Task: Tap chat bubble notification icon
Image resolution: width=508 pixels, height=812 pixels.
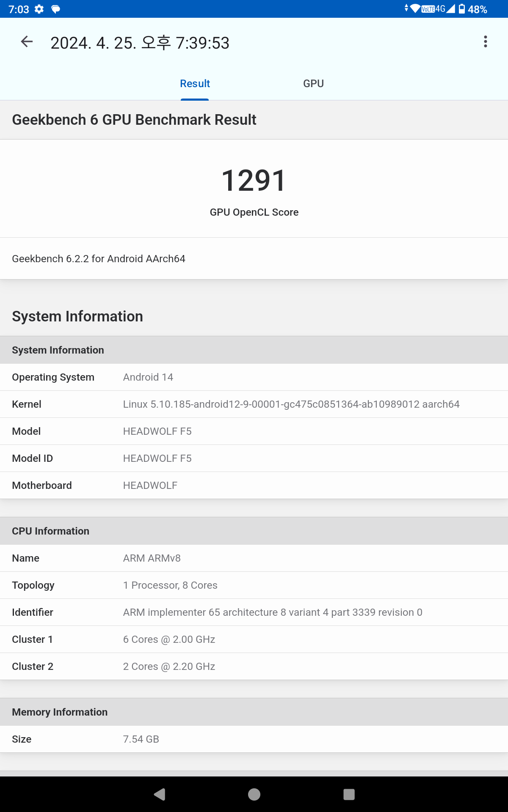Action: (x=55, y=9)
